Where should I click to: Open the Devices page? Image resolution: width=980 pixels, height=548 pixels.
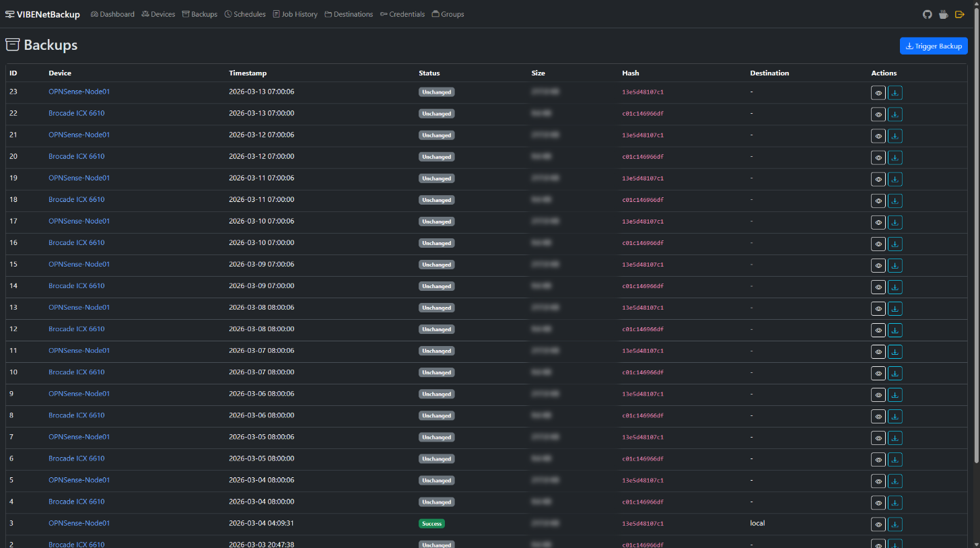click(158, 14)
